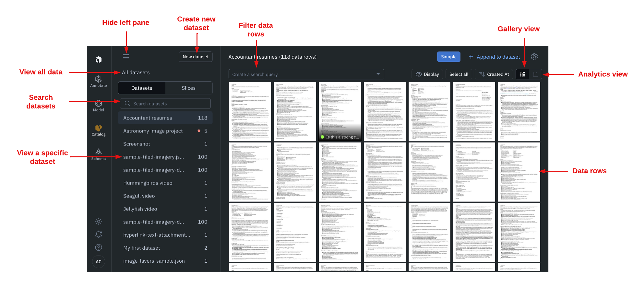Open the Schema section
The image size is (644, 285).
point(99,154)
